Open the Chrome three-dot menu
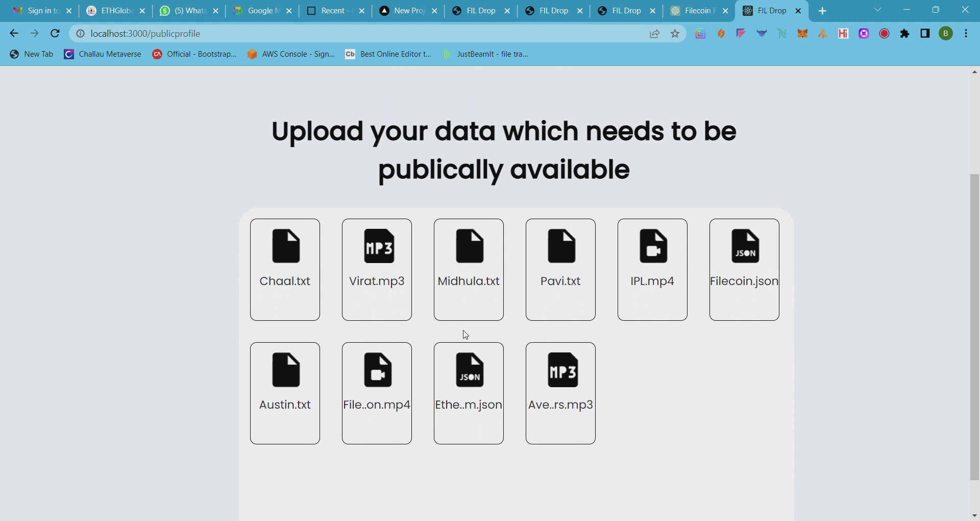The width and height of the screenshot is (980, 521). (966, 34)
